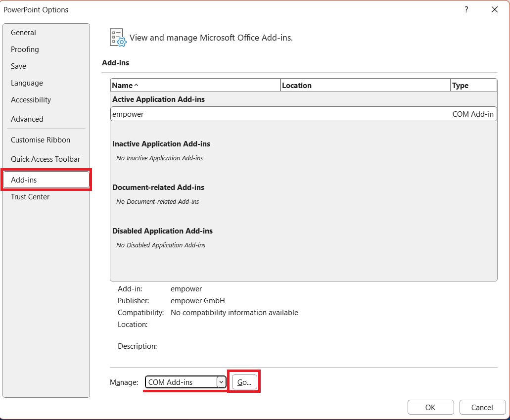Navigate to the Save options section

click(18, 66)
